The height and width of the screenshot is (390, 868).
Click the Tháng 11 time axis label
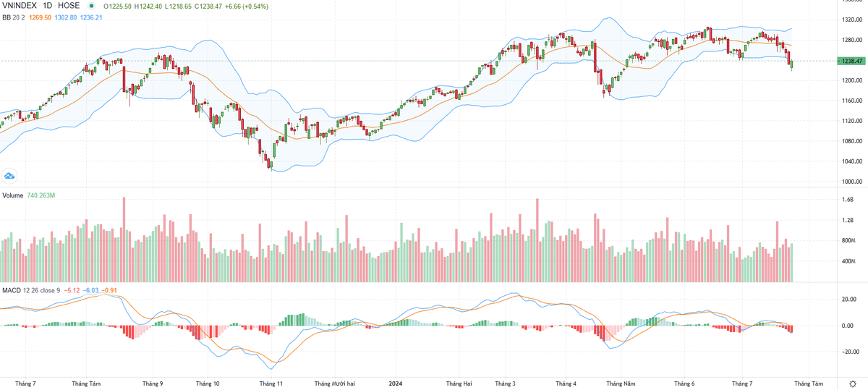pos(271,383)
